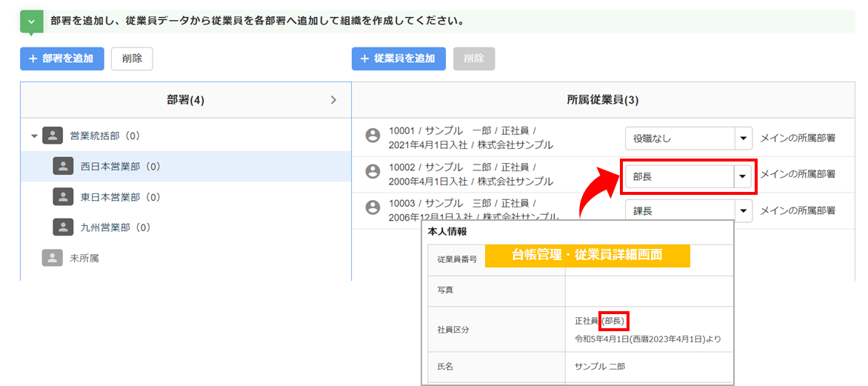Screen dimensions: 868x386
Task: Click the 東日本営業部 department icon
Action: 63,197
